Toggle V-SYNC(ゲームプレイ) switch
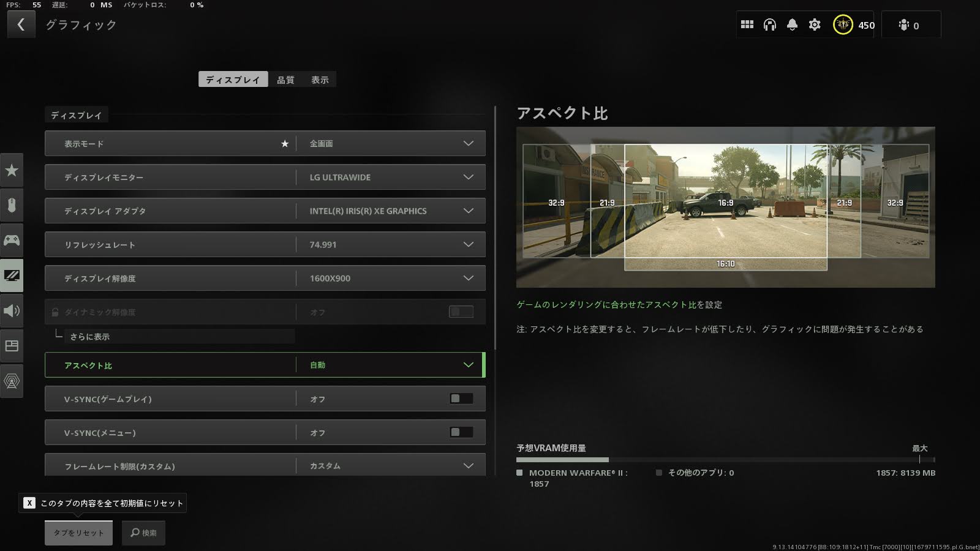The height and width of the screenshot is (551, 980). coord(461,399)
